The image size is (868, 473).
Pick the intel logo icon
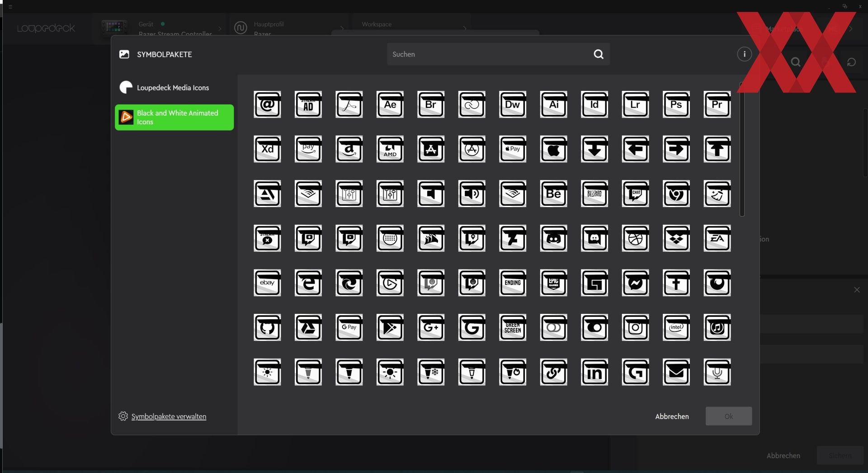pyautogui.click(x=676, y=327)
